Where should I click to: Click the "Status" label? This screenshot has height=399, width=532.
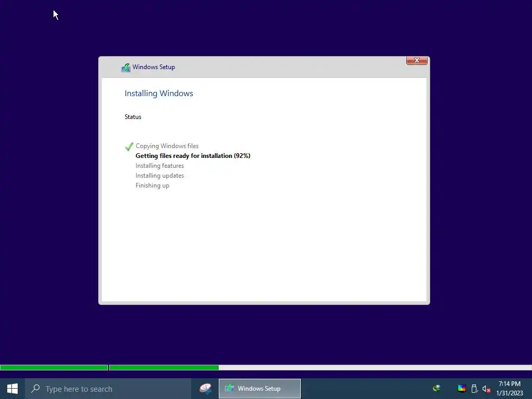click(x=132, y=117)
